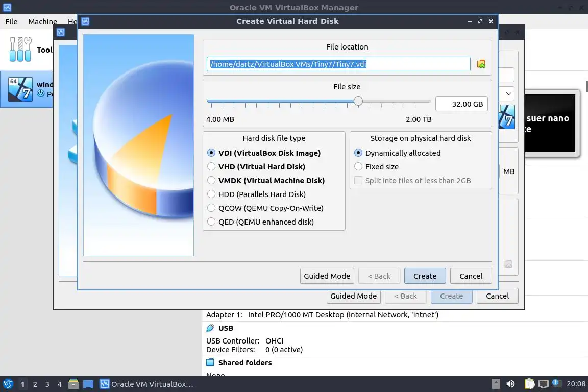Click the 32.00 GB file size field
The width and height of the screenshot is (588, 392).
click(461, 104)
